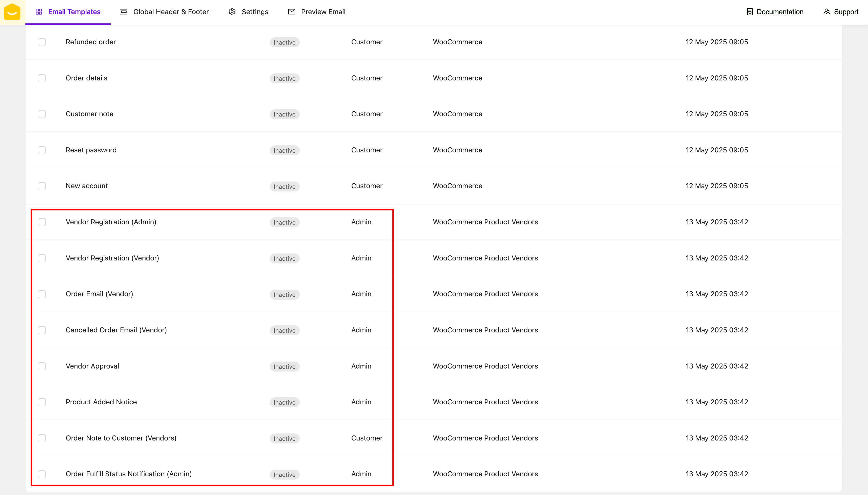This screenshot has height=495, width=868.
Task: Click the Global Header & Footer icon
Action: point(124,12)
